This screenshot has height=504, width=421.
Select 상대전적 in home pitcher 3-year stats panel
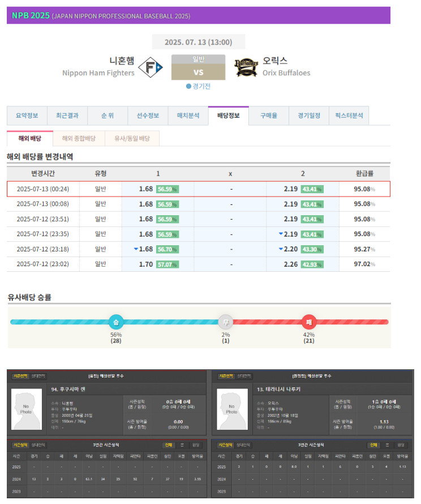pos(38,445)
